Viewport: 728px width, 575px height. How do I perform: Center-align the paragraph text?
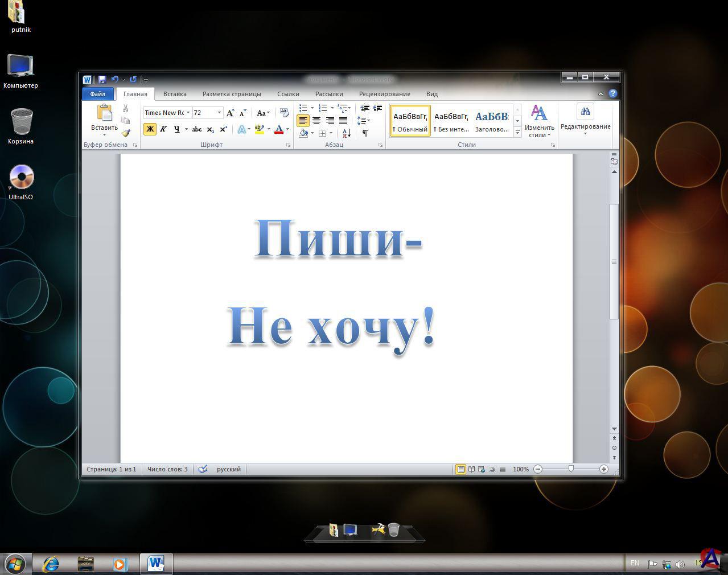(x=316, y=120)
